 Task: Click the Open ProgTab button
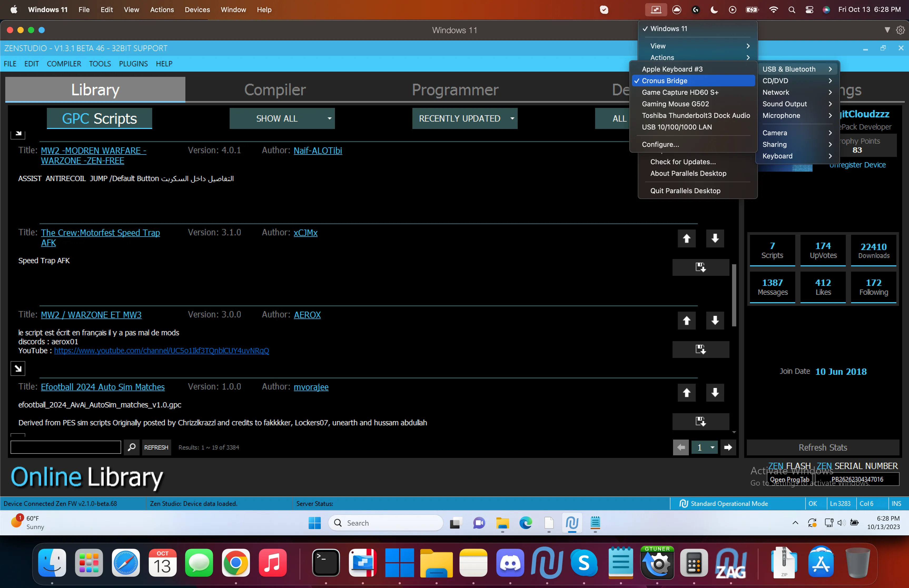789,480
